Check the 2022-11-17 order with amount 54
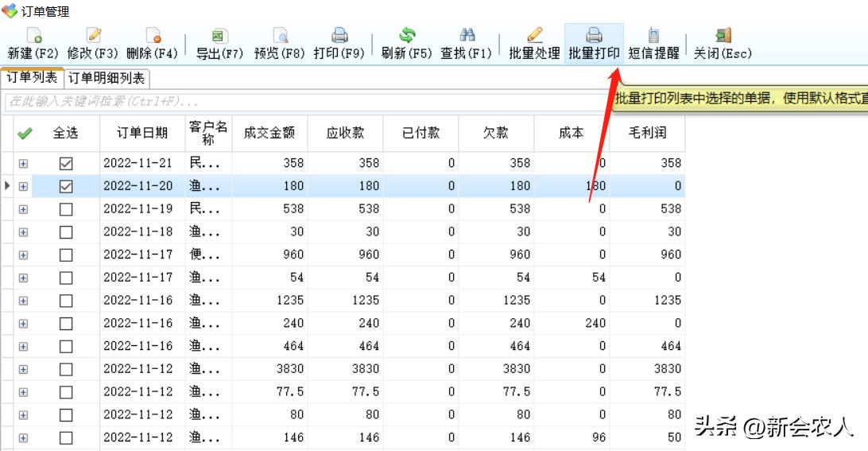Viewport: 868px width, 451px height. [x=66, y=278]
